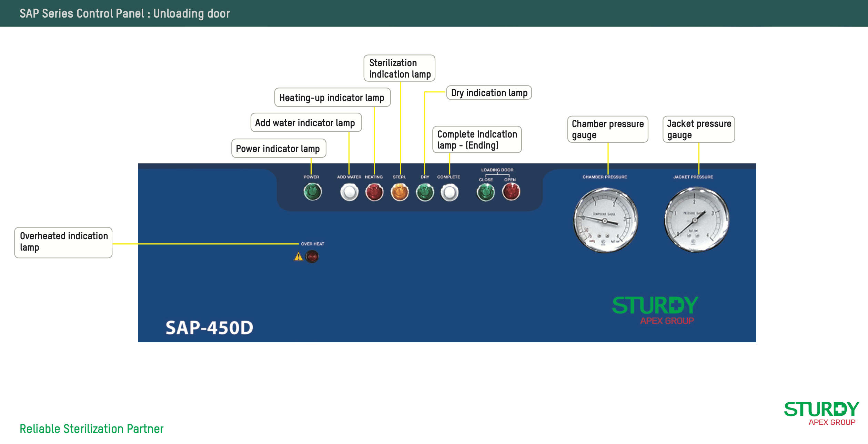868x444 pixels.
Task: Click the SAP-450D model name text
Action: [209, 327]
